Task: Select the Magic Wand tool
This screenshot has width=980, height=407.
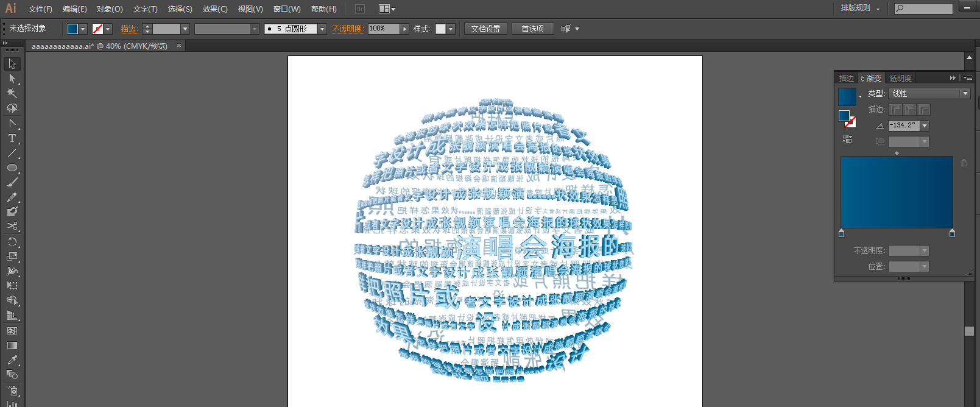Action: [x=12, y=93]
